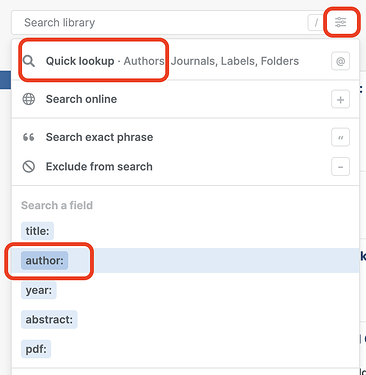This screenshot has height=375, width=366.
Task: Click the plus shortcut badge for Search online
Action: (x=340, y=99)
